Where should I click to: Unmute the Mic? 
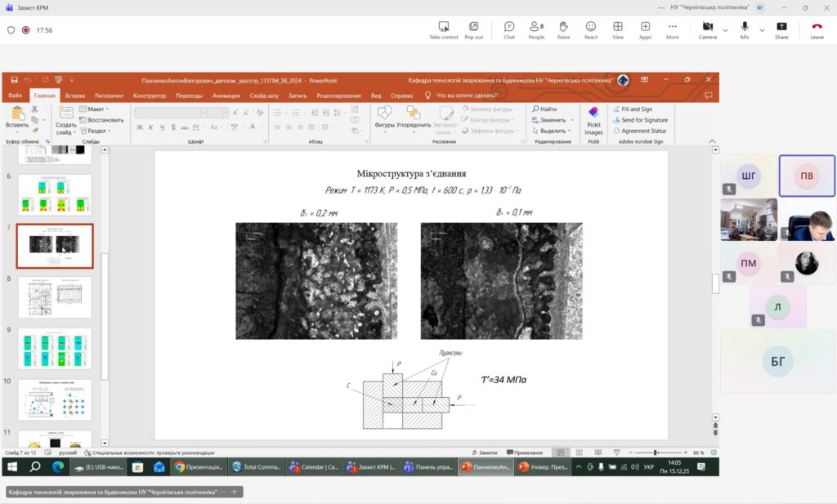tap(745, 30)
